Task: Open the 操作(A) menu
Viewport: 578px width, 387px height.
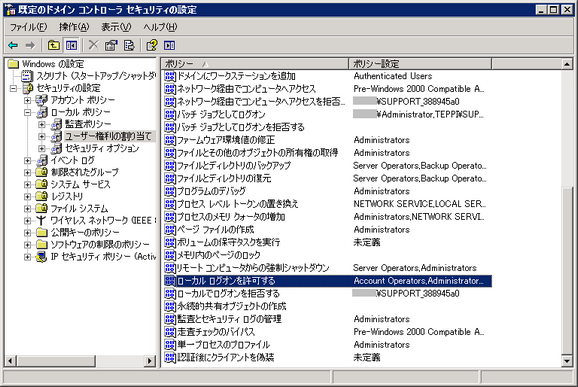Action: click(74, 27)
